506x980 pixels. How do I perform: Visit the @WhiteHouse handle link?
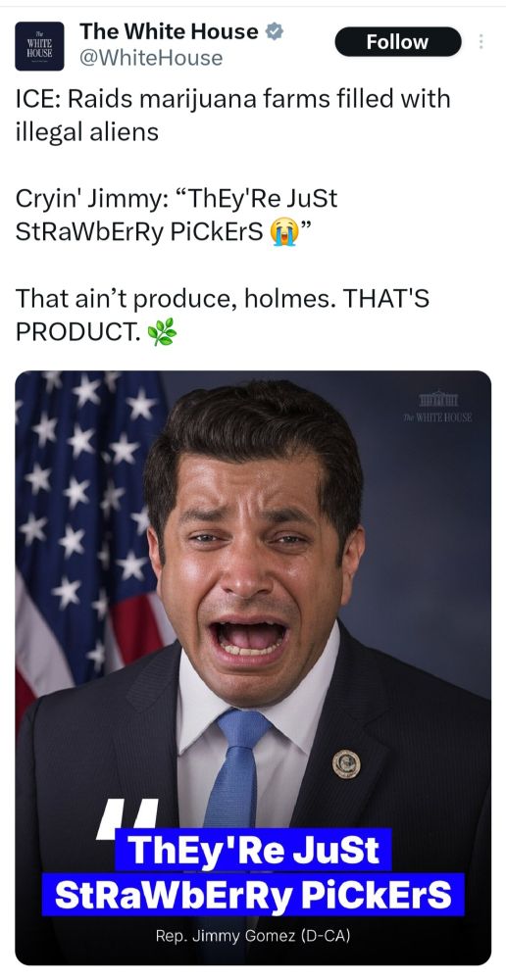click(x=151, y=58)
